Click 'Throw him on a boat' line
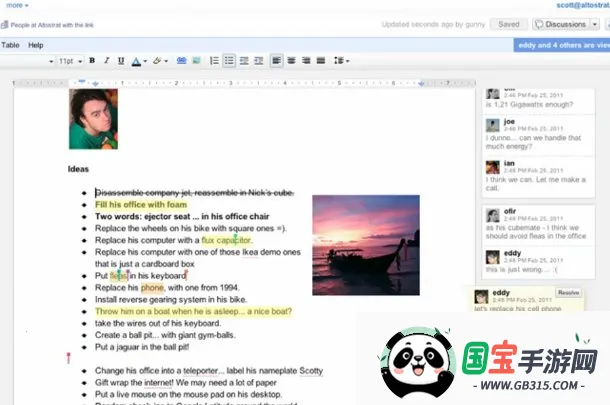Viewport: 610px width, 405px height. click(193, 312)
